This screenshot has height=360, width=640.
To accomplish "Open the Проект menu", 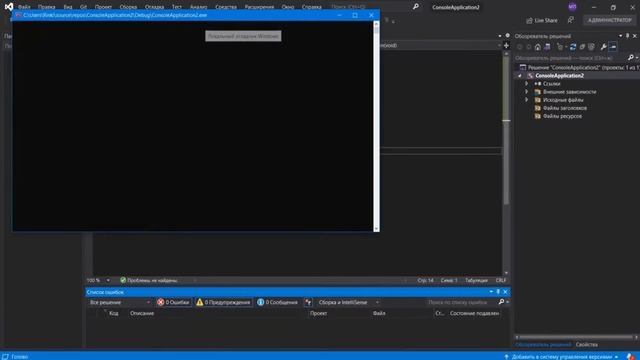I will click(103, 7).
